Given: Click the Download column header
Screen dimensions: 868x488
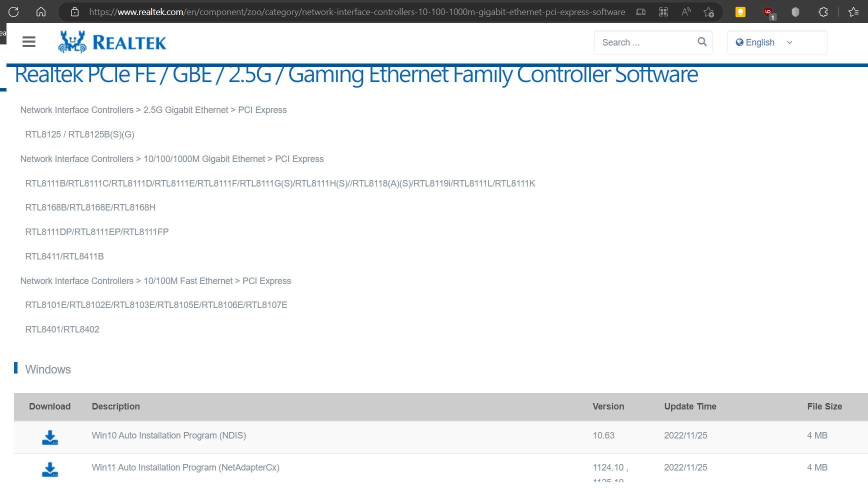Looking at the screenshot, I should coord(50,406).
